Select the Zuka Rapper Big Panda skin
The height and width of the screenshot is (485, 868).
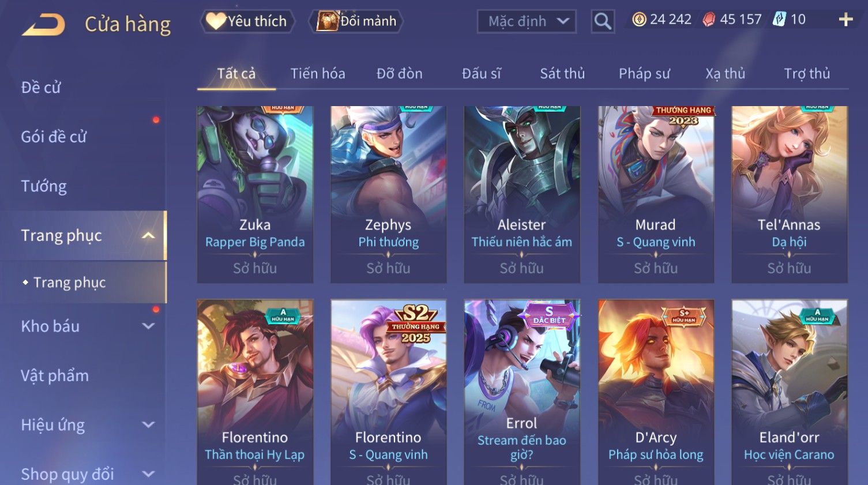click(x=255, y=194)
